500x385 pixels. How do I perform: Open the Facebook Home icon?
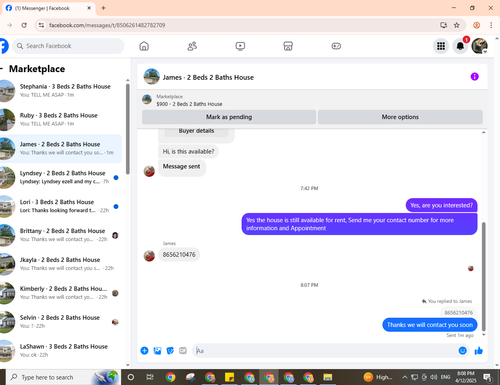click(x=144, y=46)
